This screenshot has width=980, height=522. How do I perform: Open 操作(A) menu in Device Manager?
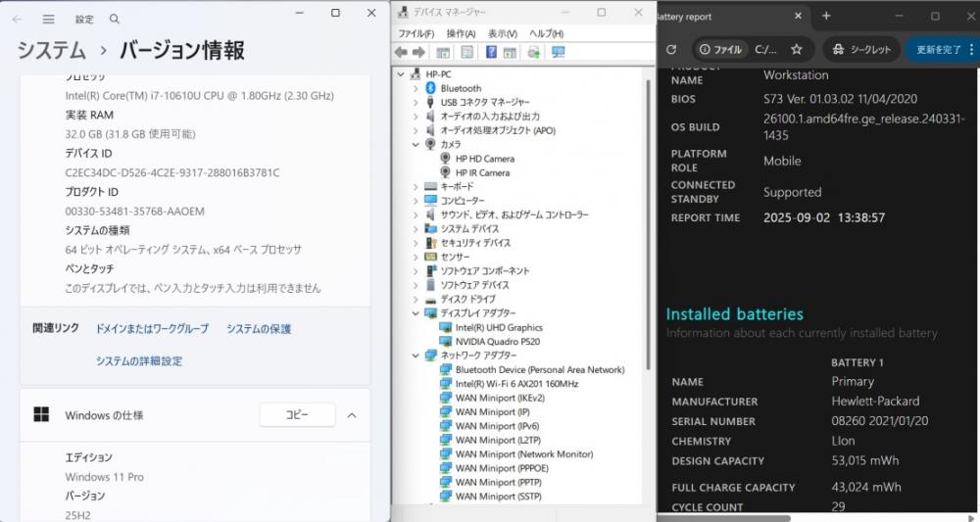click(461, 33)
